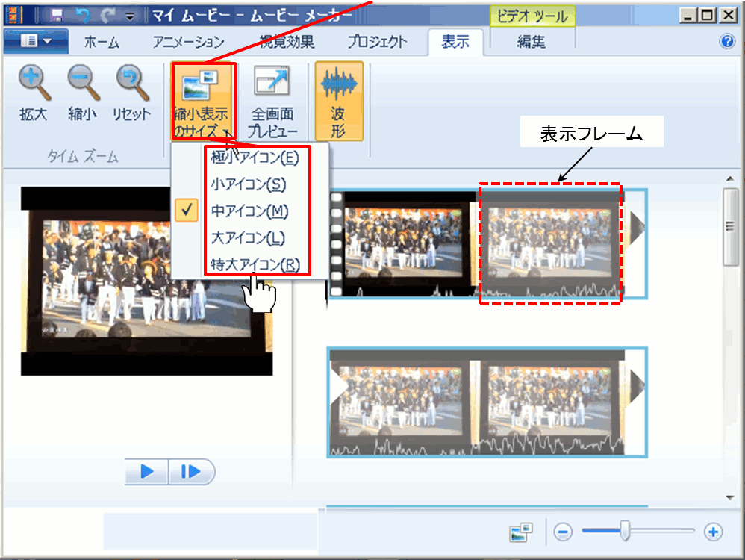The height and width of the screenshot is (560, 745).
Task: Click the time zoom slider handle
Action: (625, 532)
